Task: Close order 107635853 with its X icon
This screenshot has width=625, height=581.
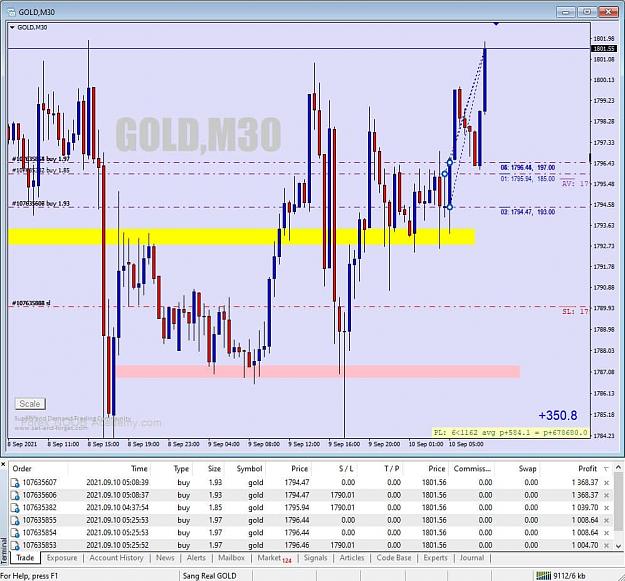Action: pyautogui.click(x=607, y=545)
